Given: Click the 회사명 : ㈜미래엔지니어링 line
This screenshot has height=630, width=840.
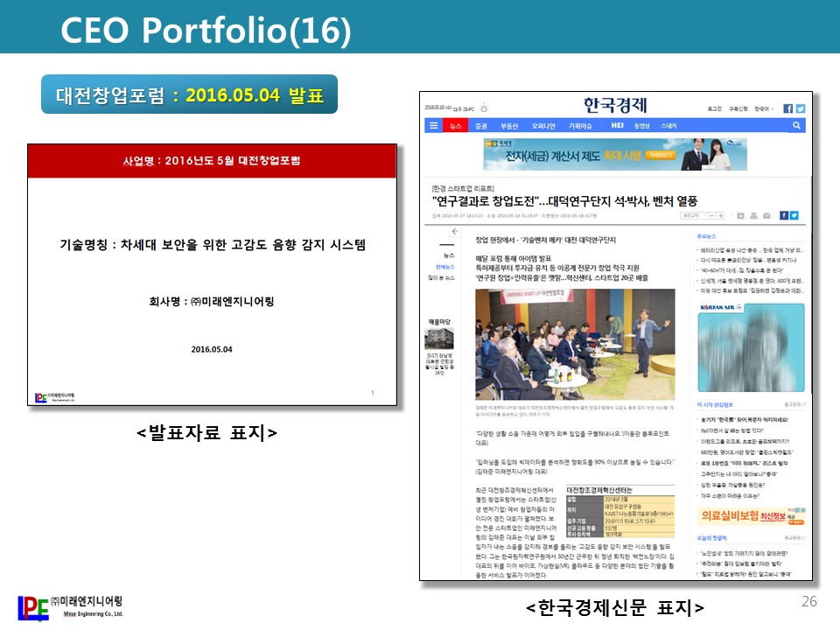Looking at the screenshot, I should coord(212,302).
